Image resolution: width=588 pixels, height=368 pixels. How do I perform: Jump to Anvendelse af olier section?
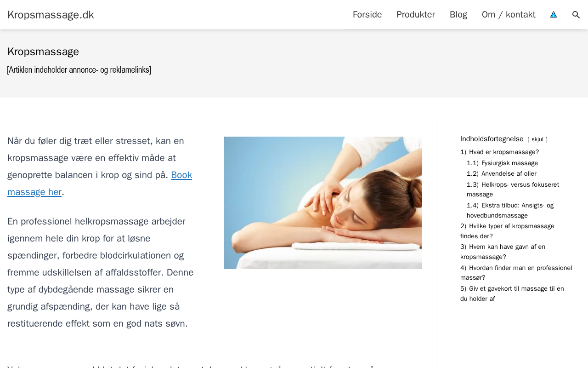[502, 174]
